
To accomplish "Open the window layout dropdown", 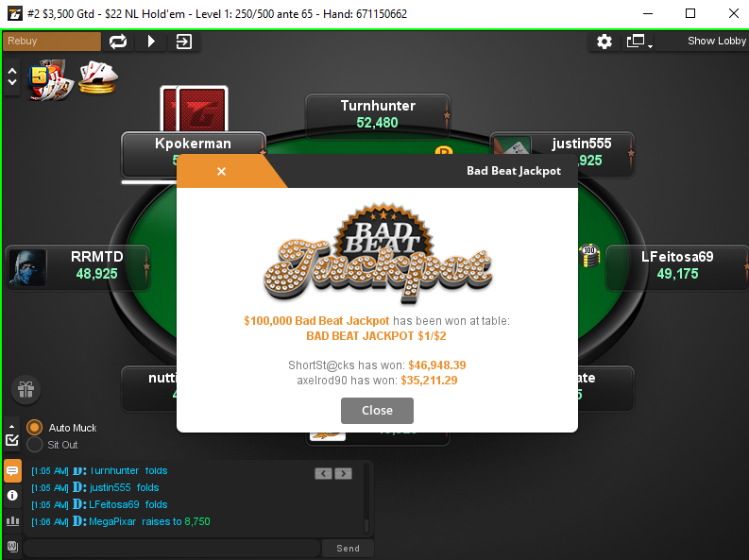I will [640, 42].
